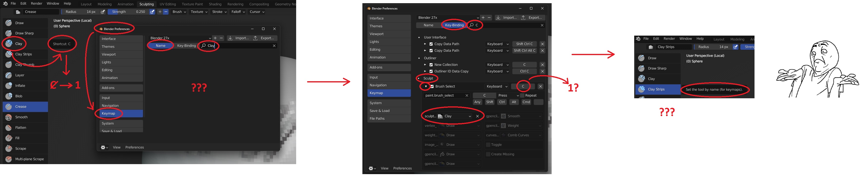
Task: Adjust the Strength 0.250 slider
Action: pyautogui.click(x=128, y=12)
